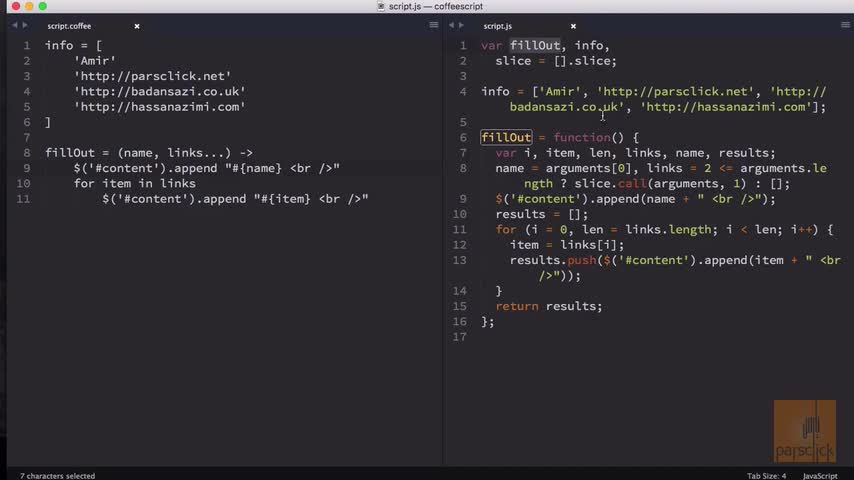
Task: Click 'fillOut = (name, links...) ->' line
Action: tap(149, 153)
